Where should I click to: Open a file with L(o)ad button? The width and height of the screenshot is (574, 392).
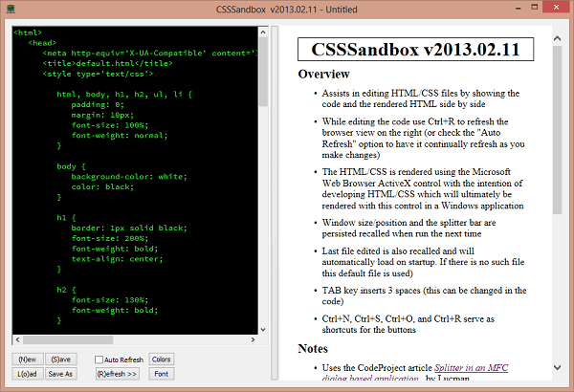click(x=28, y=374)
